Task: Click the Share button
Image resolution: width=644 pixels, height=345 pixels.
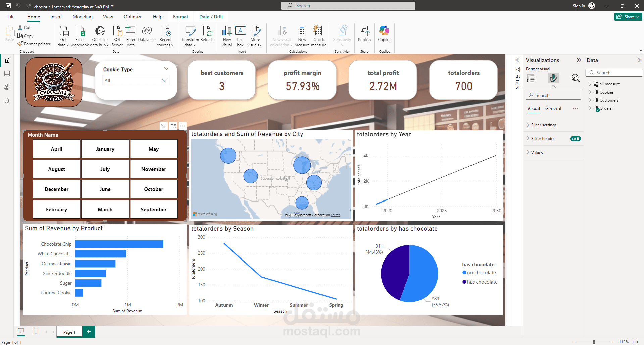Action: pos(628,17)
